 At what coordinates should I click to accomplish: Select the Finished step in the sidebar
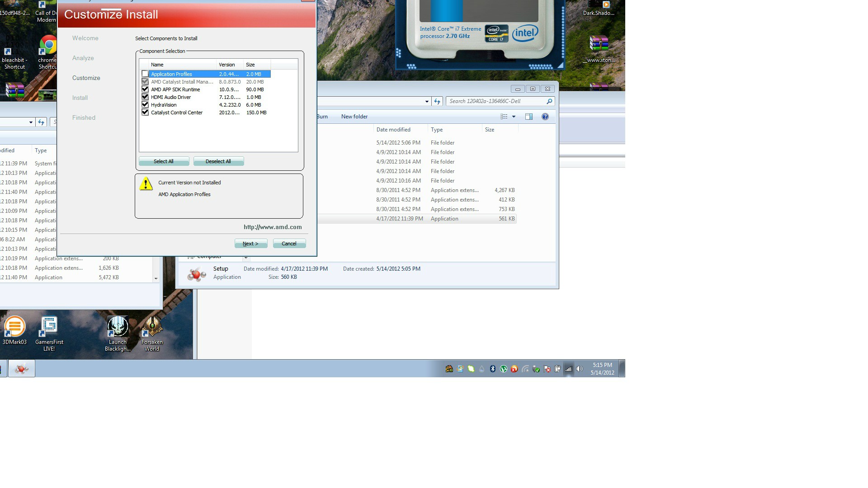point(84,118)
